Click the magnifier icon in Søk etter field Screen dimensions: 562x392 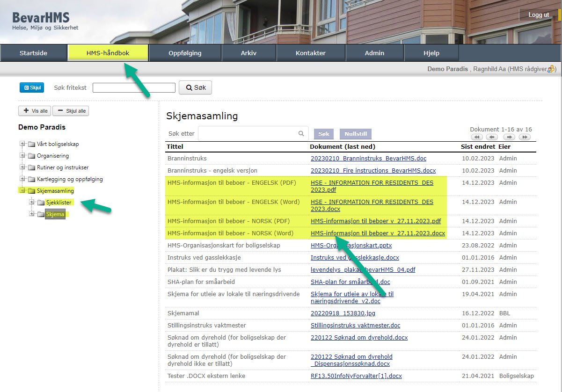click(301, 134)
